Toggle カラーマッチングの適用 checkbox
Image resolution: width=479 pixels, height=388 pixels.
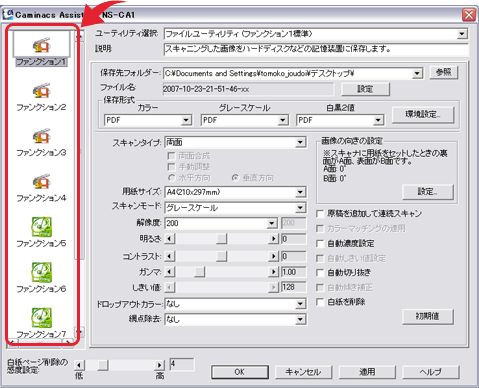(x=320, y=228)
